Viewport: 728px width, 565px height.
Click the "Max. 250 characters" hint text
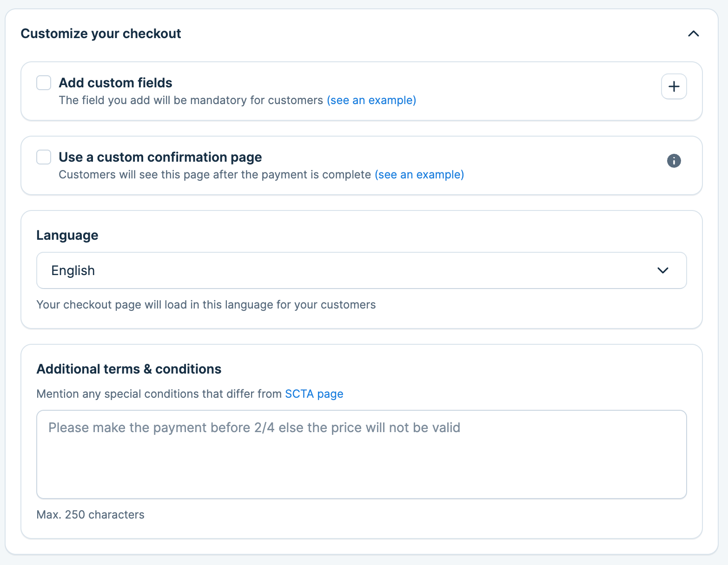(x=90, y=515)
